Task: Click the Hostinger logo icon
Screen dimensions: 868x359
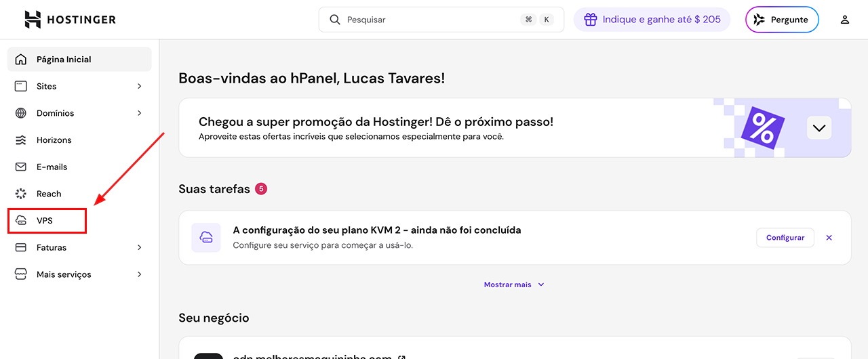Action: pos(33,20)
